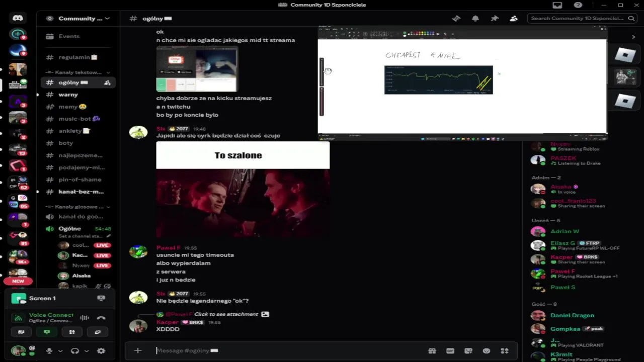Switch to the memy channel
The image size is (644, 362).
click(x=78, y=107)
